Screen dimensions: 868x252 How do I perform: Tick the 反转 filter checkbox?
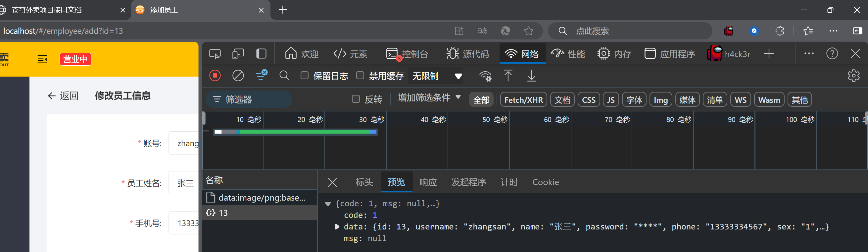coord(356,99)
